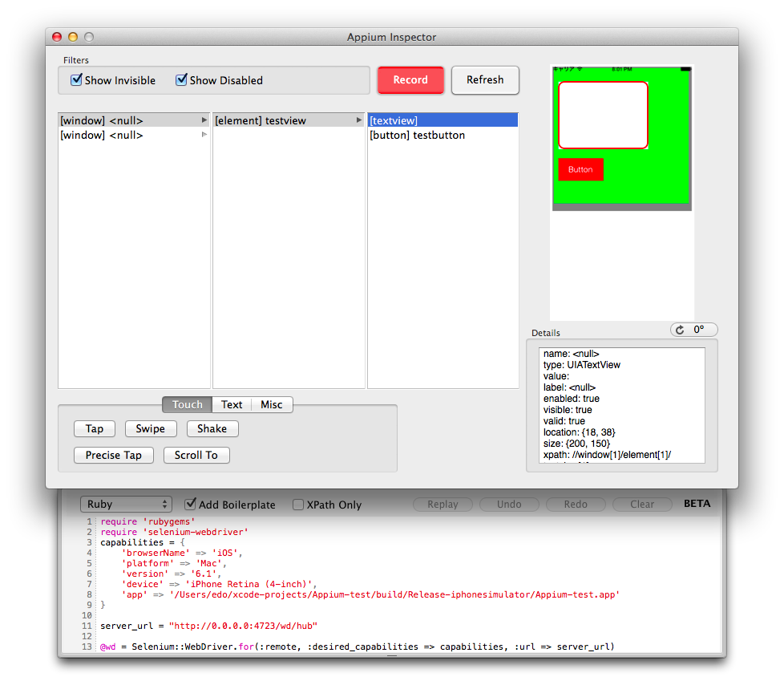Screen dimensions: 784x677
Task: Click the red Button inside the simulator preview
Action: (580, 169)
